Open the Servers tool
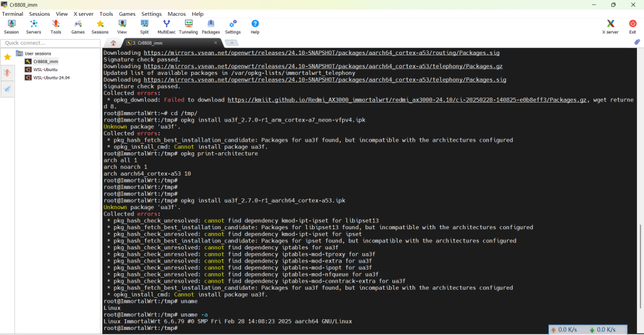The height and width of the screenshot is (335, 644). point(33,26)
